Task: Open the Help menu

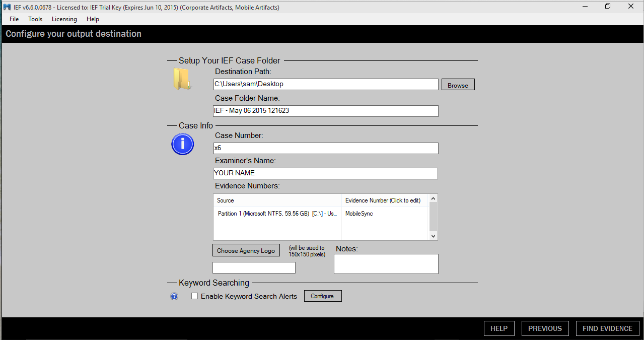Action: [93, 19]
